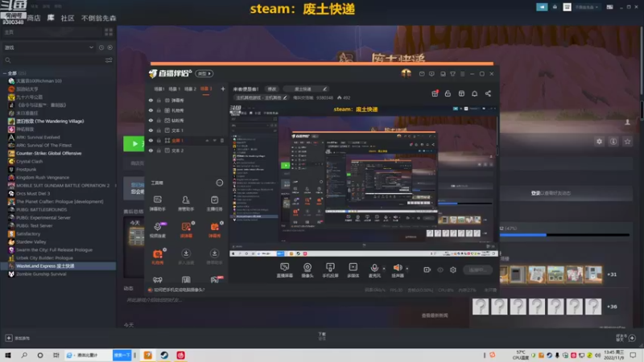Open the mode dropdown beside the streaming app logo
This screenshot has width=644, height=362.
click(x=204, y=73)
